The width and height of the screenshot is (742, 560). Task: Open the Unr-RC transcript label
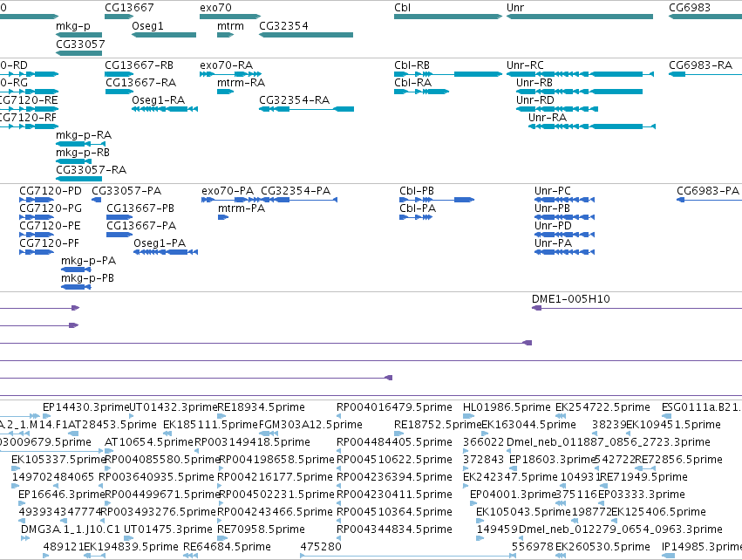[525, 65]
